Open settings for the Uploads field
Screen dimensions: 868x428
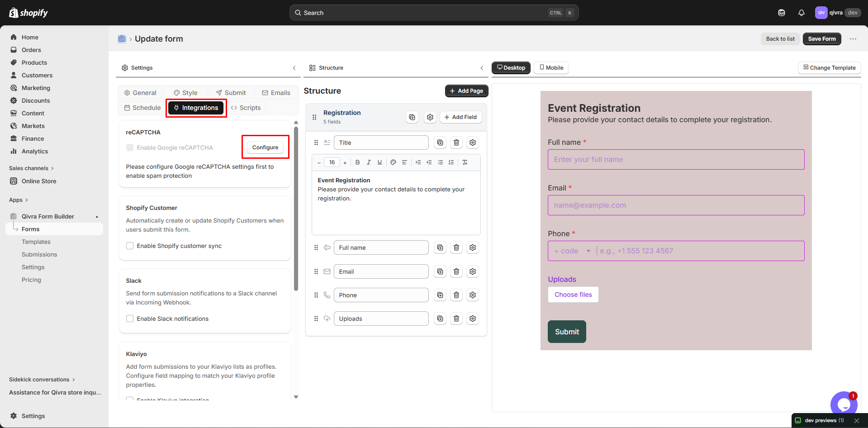point(473,319)
